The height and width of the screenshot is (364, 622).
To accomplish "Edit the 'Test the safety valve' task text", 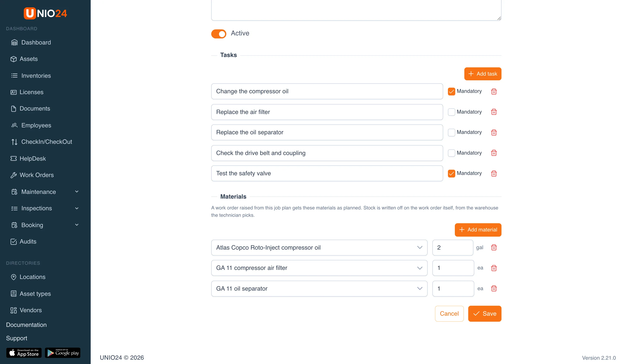I will 327,174.
